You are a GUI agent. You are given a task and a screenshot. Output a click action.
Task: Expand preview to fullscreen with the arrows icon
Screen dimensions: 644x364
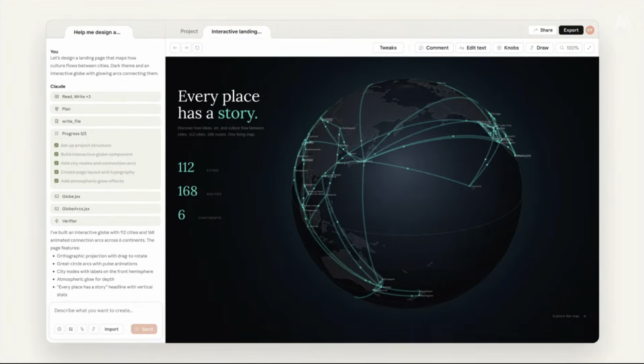pyautogui.click(x=589, y=48)
